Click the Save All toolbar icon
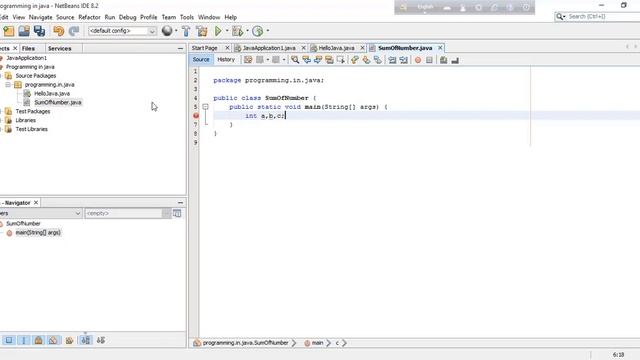The width and height of the screenshot is (640, 360). point(39,31)
